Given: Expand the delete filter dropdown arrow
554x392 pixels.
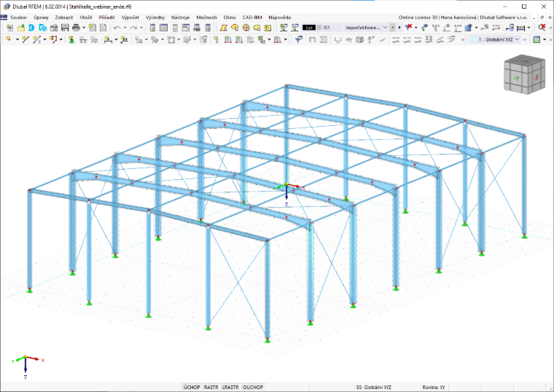Looking at the screenshot, I should tap(415, 28).
